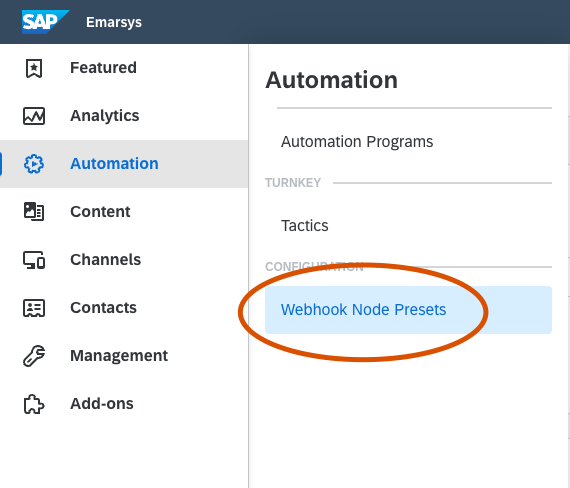Open the Tactics link
Image resolution: width=570 pixels, height=488 pixels.
point(305,226)
